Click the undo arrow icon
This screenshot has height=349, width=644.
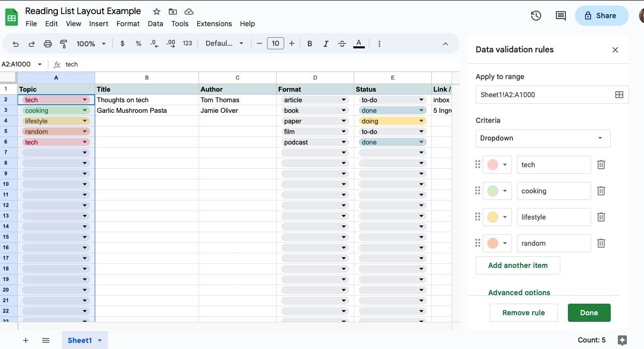16,44
